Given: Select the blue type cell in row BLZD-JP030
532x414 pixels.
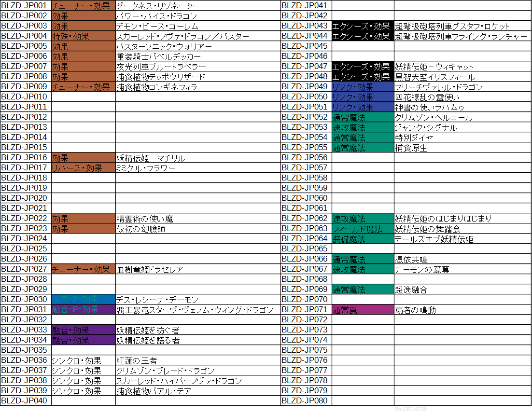Looking at the screenshot, I should tap(83, 300).
